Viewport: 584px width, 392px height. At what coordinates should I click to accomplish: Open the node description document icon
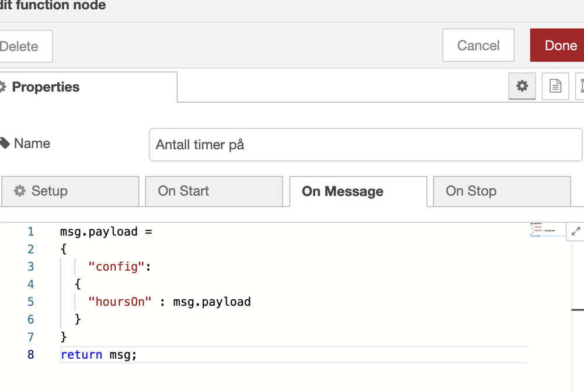point(555,86)
